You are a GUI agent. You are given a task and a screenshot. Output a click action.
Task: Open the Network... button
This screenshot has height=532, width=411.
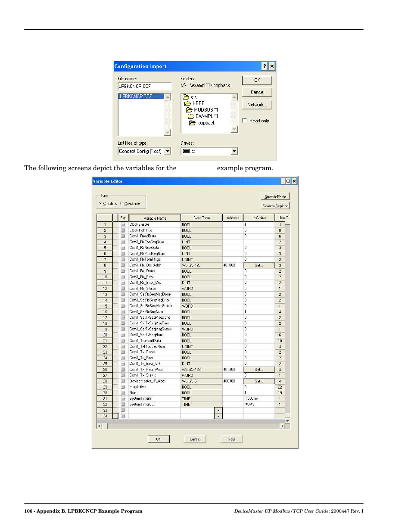point(257,105)
